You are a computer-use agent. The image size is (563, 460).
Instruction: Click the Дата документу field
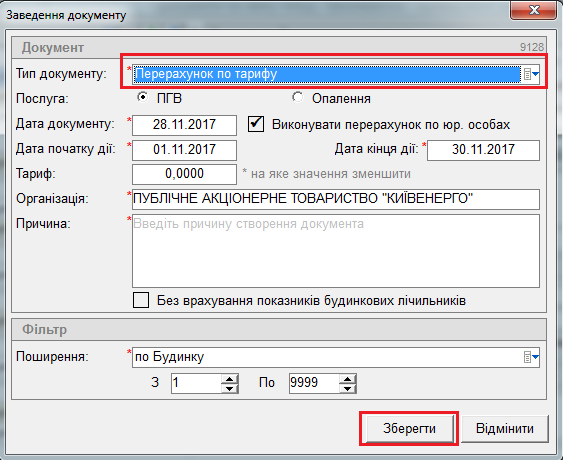184,125
